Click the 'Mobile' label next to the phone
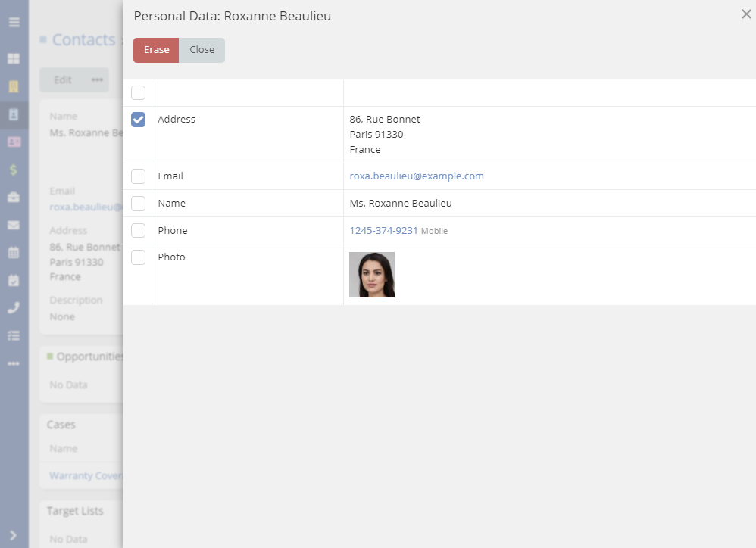The height and width of the screenshot is (548, 756). pos(434,231)
